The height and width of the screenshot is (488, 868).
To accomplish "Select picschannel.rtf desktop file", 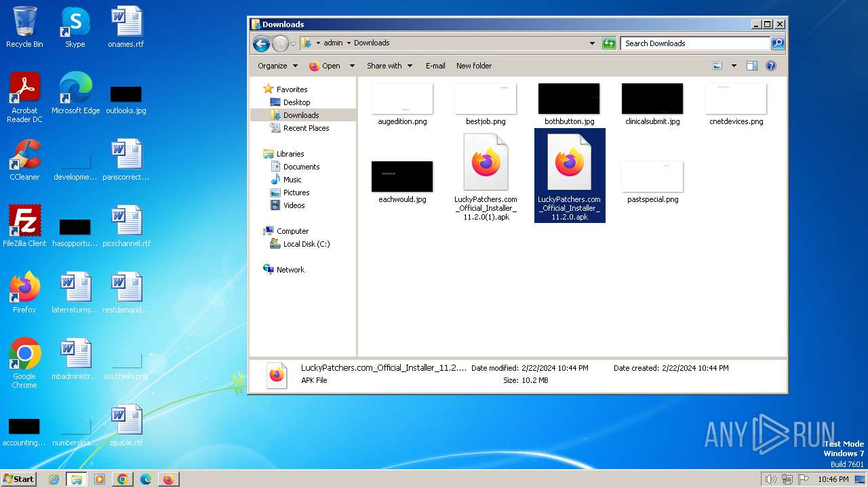I will (x=126, y=226).
